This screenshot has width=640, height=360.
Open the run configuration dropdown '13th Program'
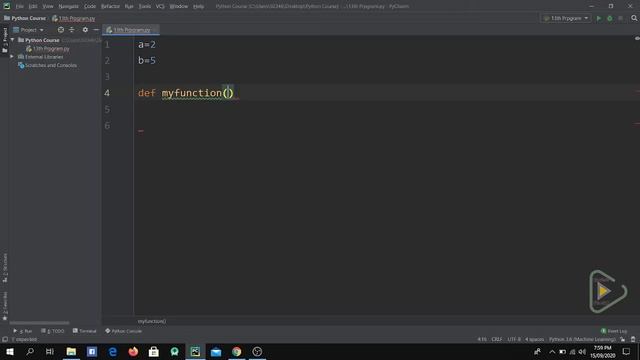tap(566, 18)
